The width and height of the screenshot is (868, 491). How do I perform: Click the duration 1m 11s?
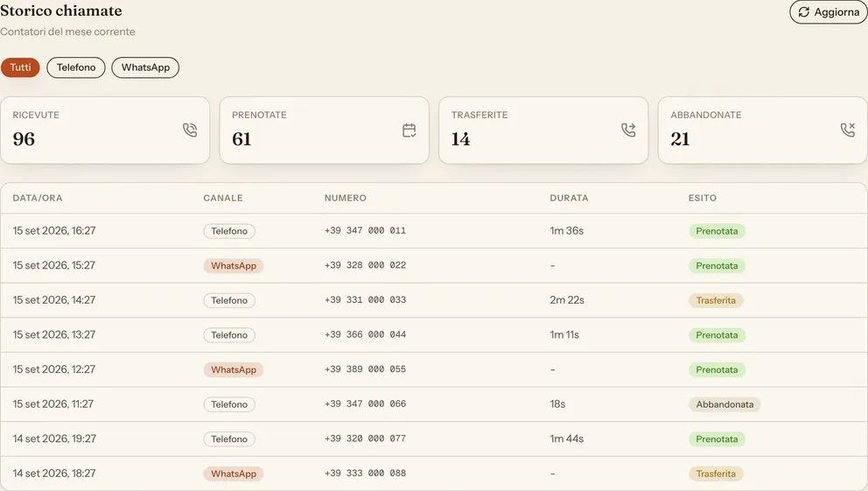(x=564, y=335)
